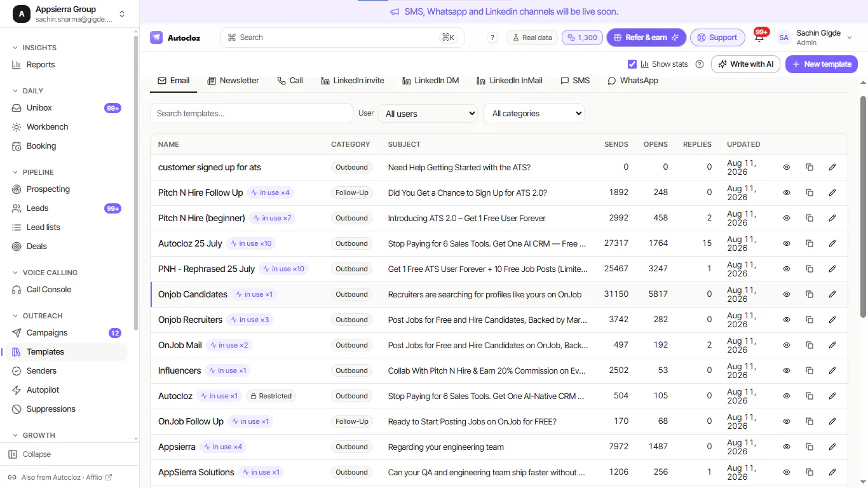
Task: Duplicate the OnJob Follow Up template
Action: click(x=810, y=421)
